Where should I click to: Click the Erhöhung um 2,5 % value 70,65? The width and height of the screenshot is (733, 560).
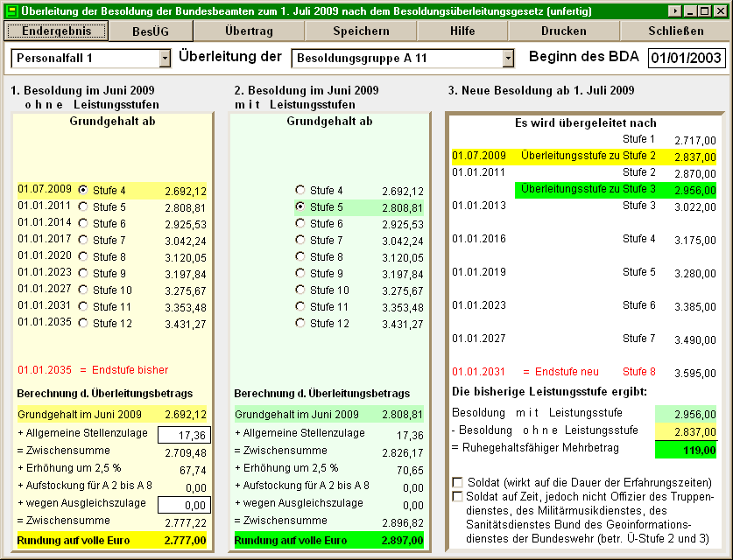[x=410, y=471]
